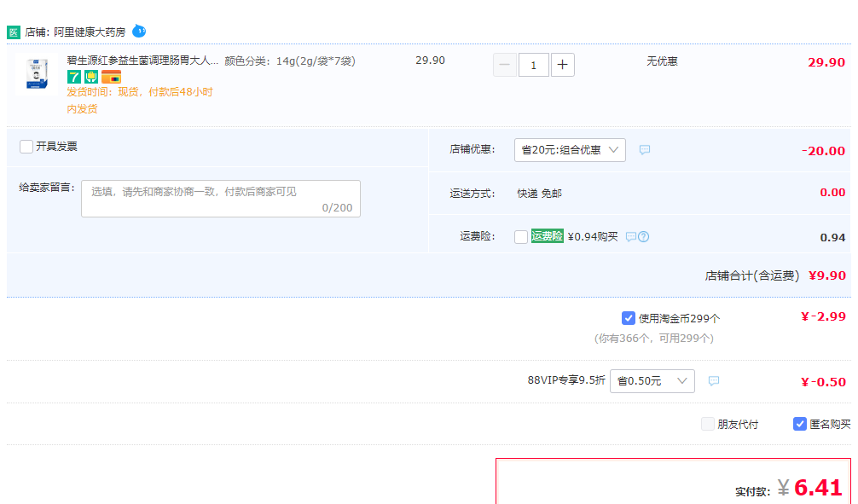Click 你有366个，可用299个 hint text
The height and width of the screenshot is (504, 858).
tap(654, 339)
